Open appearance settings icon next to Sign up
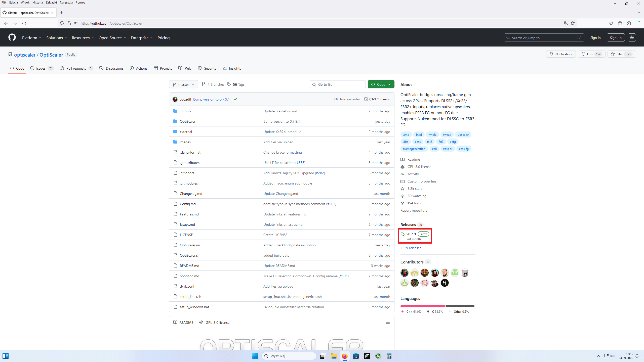This screenshot has width=644, height=362. pos(632,37)
